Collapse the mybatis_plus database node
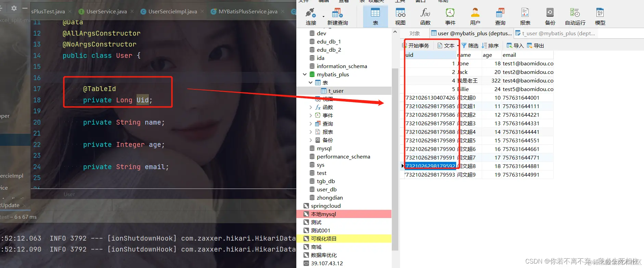This screenshot has width=644, height=268. pyautogui.click(x=305, y=74)
